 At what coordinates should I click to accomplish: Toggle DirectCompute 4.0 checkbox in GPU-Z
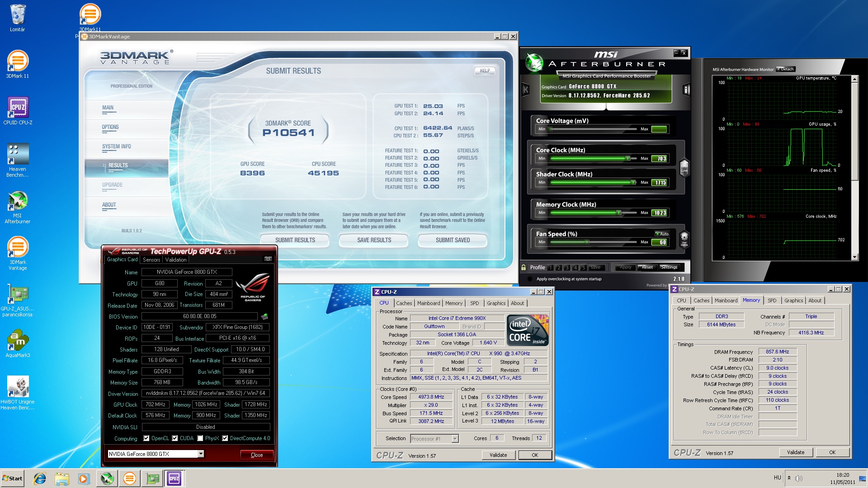(x=225, y=438)
